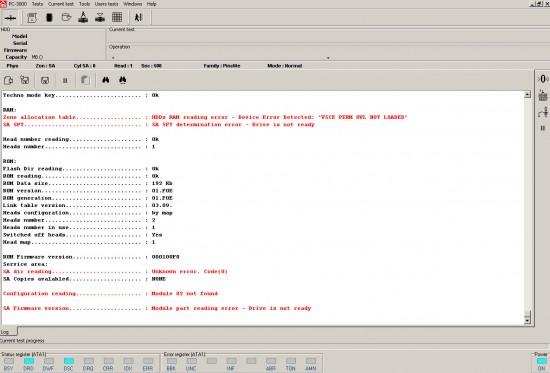Click the first binoculars find icon

click(106, 80)
